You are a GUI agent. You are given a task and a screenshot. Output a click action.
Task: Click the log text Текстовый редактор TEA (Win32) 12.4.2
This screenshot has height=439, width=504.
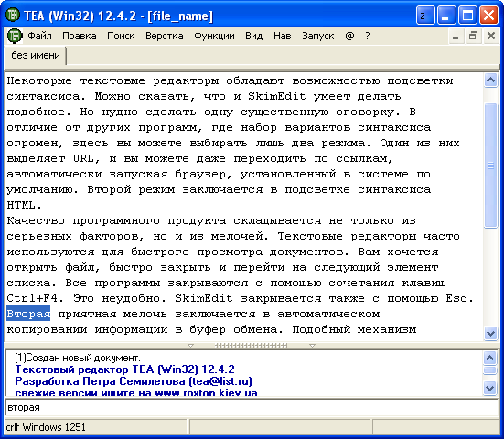tap(124, 369)
